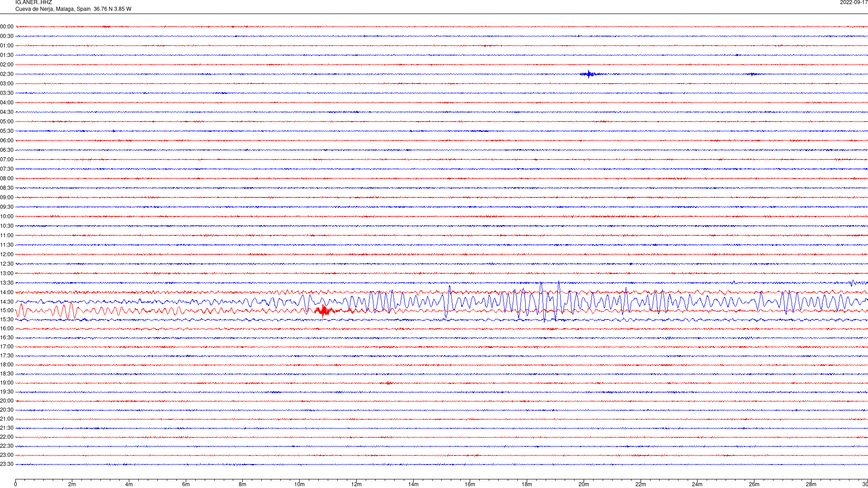Click the 4m tick on time axis

coord(129,484)
